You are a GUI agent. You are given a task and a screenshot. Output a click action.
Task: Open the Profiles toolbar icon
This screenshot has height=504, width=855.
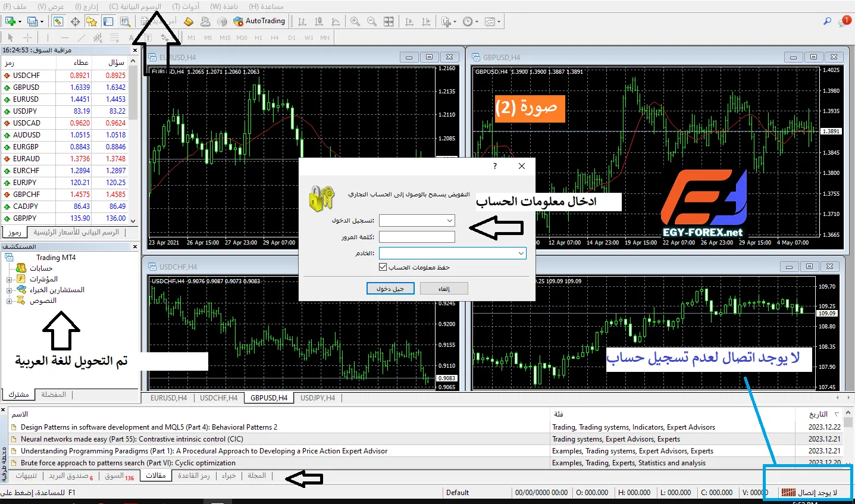(x=32, y=21)
